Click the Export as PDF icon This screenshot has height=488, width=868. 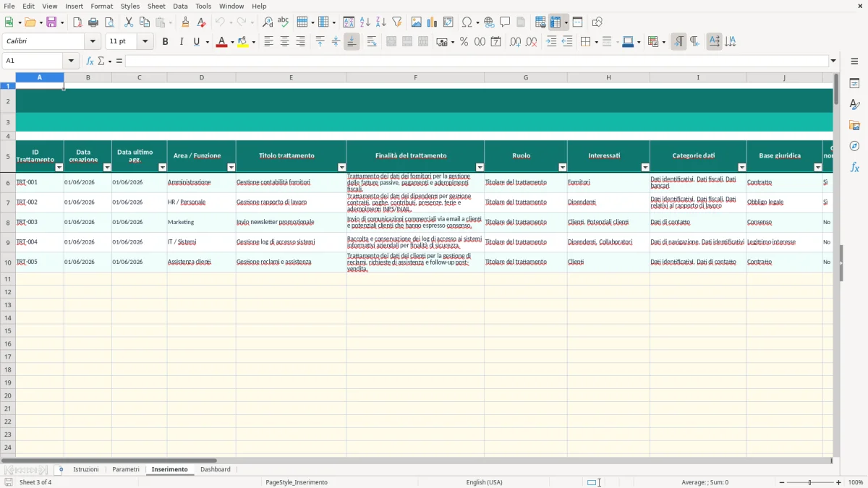coord(77,22)
